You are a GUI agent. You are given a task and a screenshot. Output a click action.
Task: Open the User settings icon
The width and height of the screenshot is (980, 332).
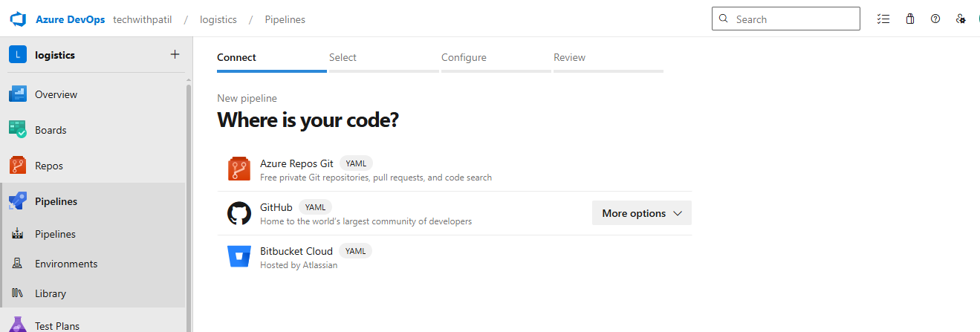tap(961, 19)
